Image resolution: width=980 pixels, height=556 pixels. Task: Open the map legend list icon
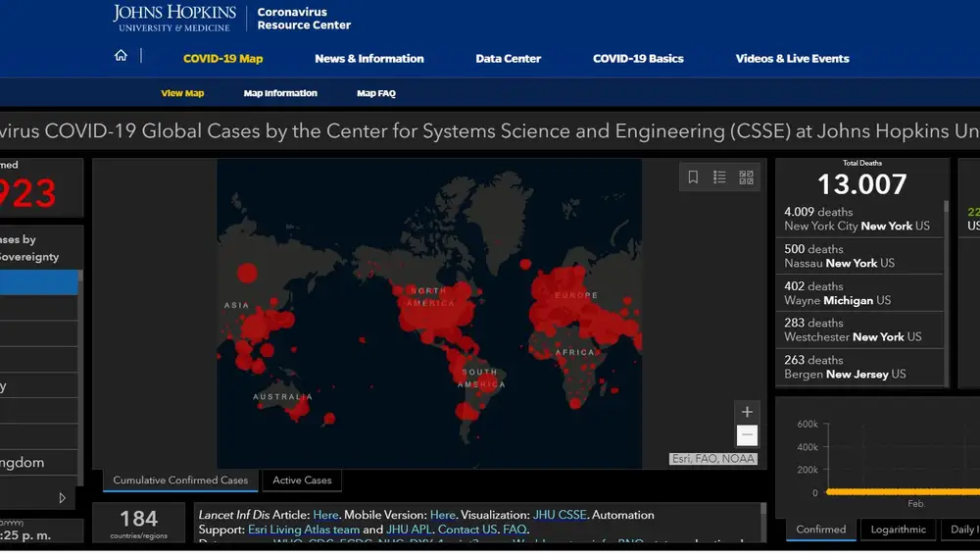(x=719, y=177)
